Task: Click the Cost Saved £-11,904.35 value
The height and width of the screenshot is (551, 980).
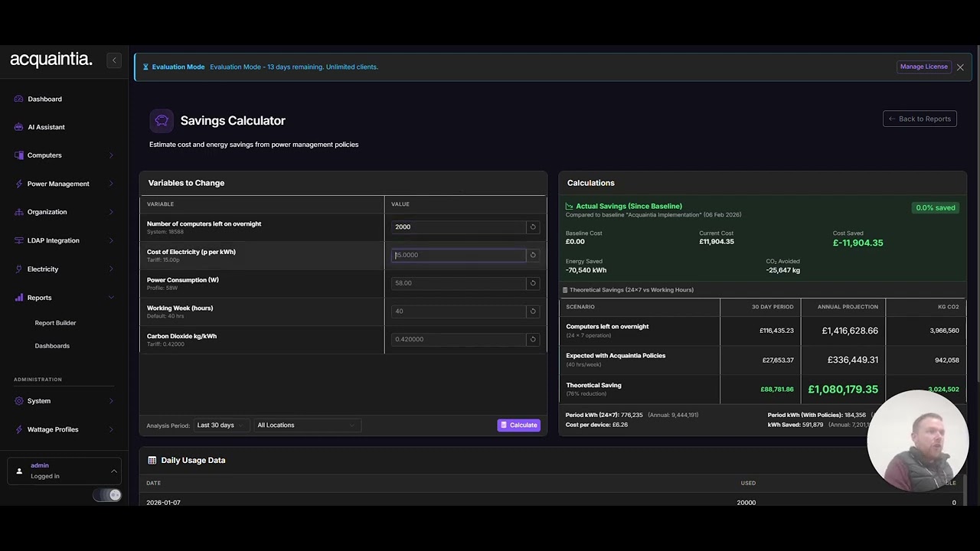Action: click(x=857, y=243)
